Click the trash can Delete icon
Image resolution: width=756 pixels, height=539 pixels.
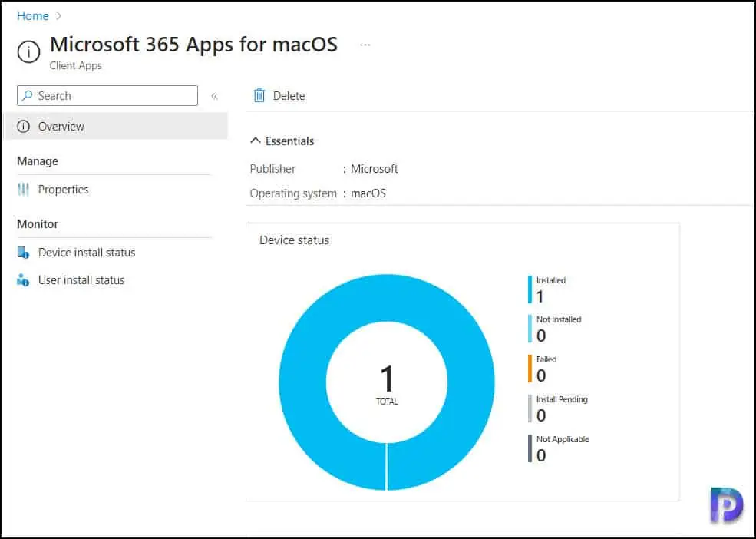[x=259, y=95]
